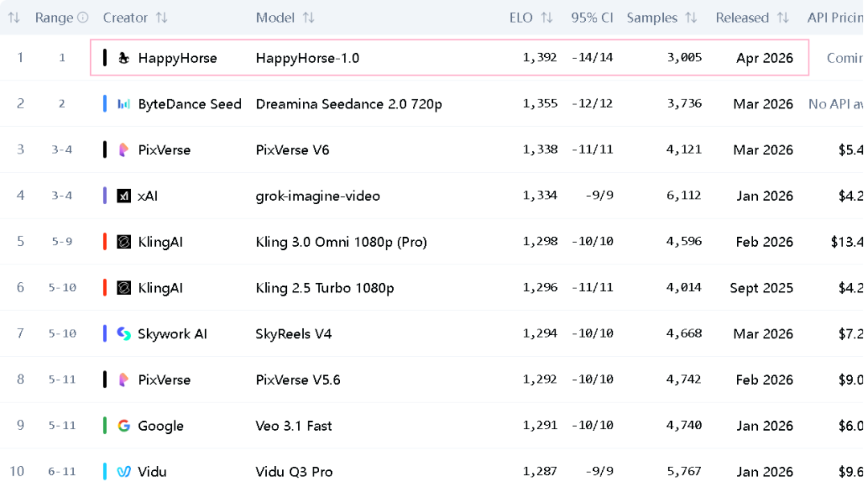Viewport: 868px width, 487px height.
Task: Sort the table by Released column arrows
Action: tap(783, 18)
